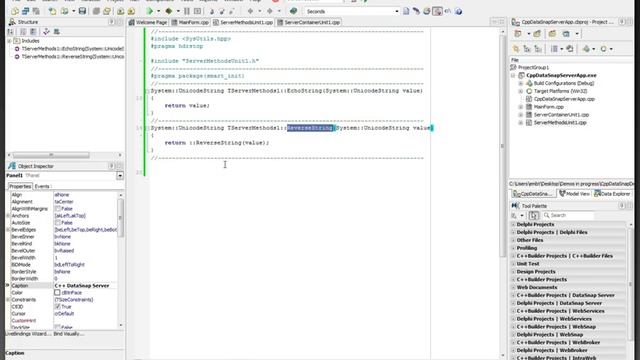Click the sort alphabetically icon in Structure panel
640x360 pixels.
(x=11, y=31)
